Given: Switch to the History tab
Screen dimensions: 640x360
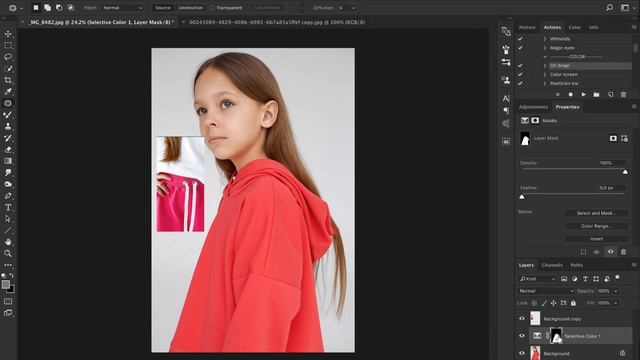Looking at the screenshot, I should (527, 27).
